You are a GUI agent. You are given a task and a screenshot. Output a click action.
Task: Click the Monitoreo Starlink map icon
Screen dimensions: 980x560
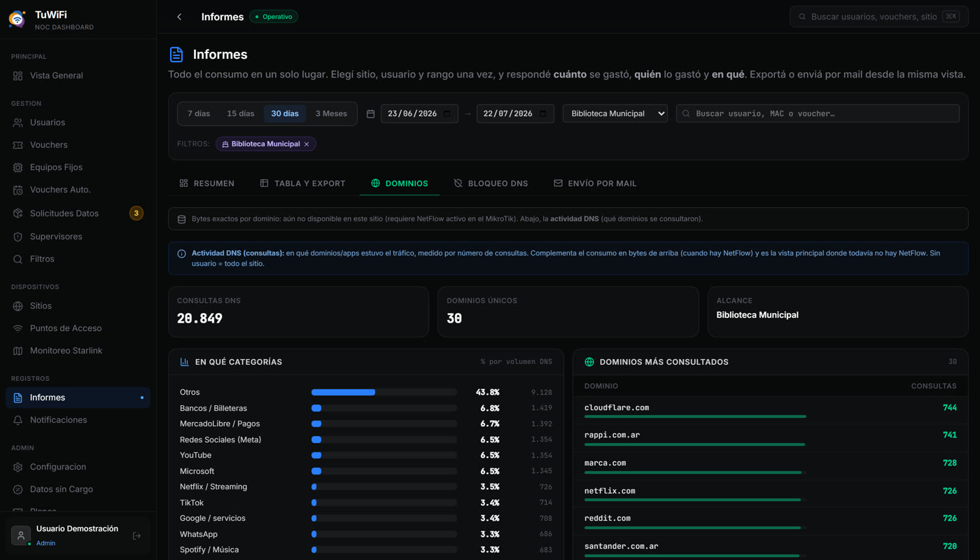pos(18,351)
